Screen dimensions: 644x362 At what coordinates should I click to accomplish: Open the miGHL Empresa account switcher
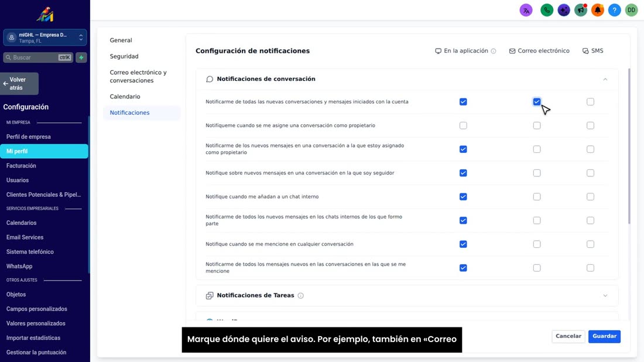coord(44,37)
